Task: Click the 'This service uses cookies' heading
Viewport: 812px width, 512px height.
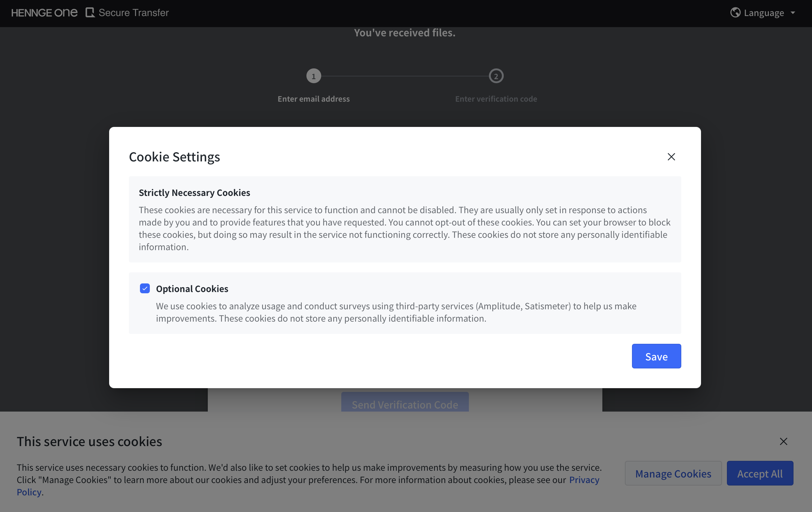Action: (89, 441)
